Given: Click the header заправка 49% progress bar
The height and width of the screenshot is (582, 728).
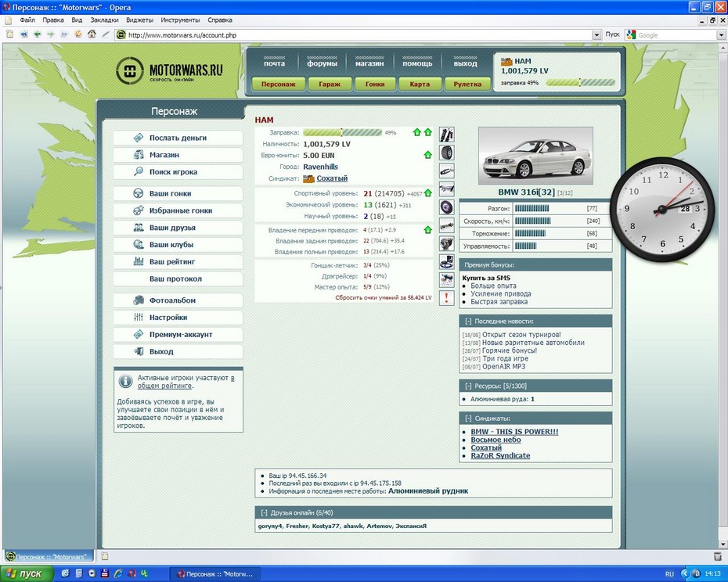Looking at the screenshot, I should (x=580, y=83).
